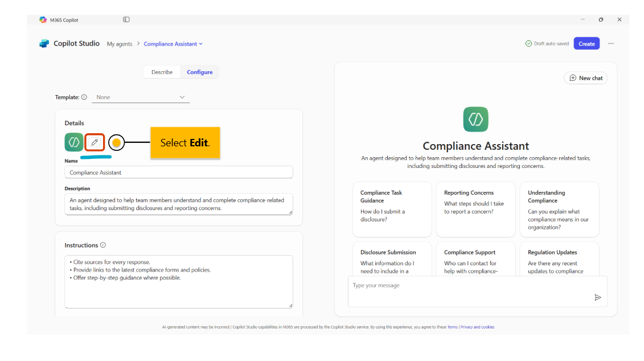The height and width of the screenshot is (361, 644).
Task: Select the Configure tab
Action: point(200,72)
